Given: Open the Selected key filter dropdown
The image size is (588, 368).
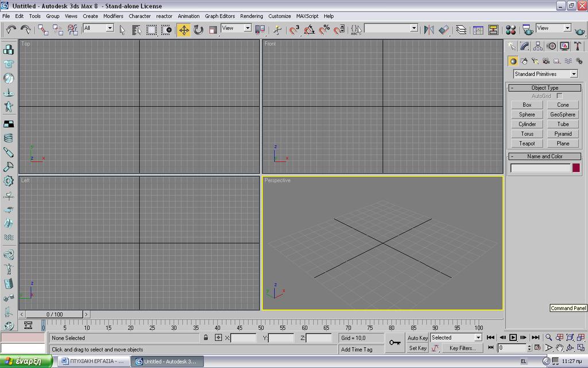Looking at the screenshot, I should coord(456,337).
